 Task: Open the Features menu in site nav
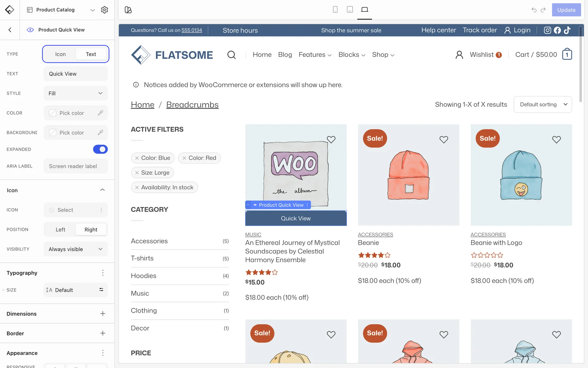[x=315, y=55]
